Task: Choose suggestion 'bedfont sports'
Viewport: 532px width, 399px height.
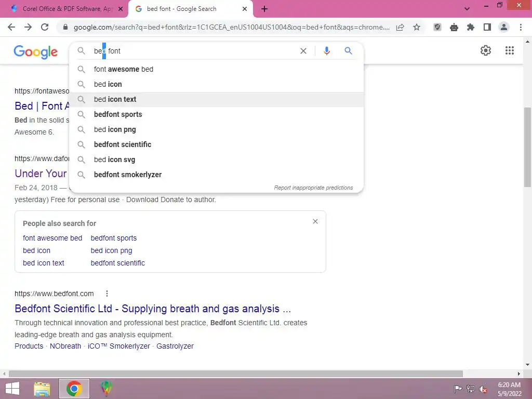Action: (x=217, y=114)
